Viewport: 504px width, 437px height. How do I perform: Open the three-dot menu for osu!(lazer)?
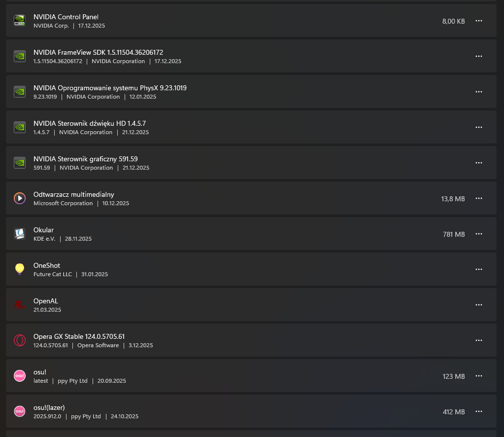[478, 411]
